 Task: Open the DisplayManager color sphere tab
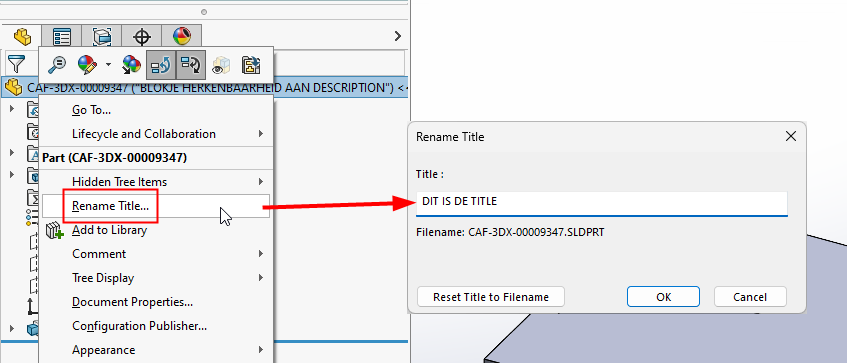[182, 37]
